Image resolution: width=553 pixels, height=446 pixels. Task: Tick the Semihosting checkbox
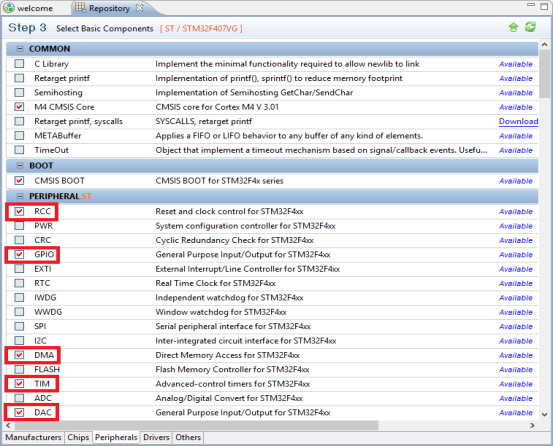pyautogui.click(x=19, y=92)
